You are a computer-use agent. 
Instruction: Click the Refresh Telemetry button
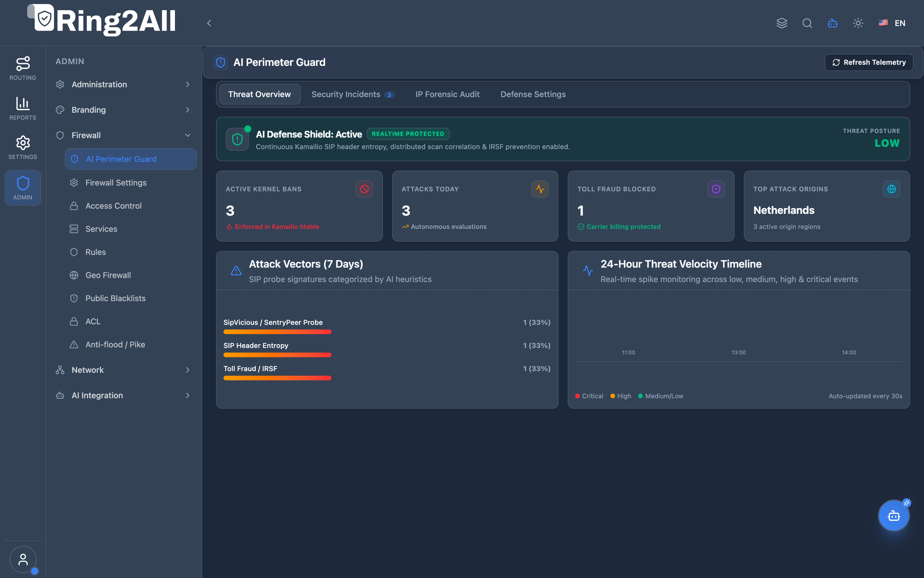point(869,62)
